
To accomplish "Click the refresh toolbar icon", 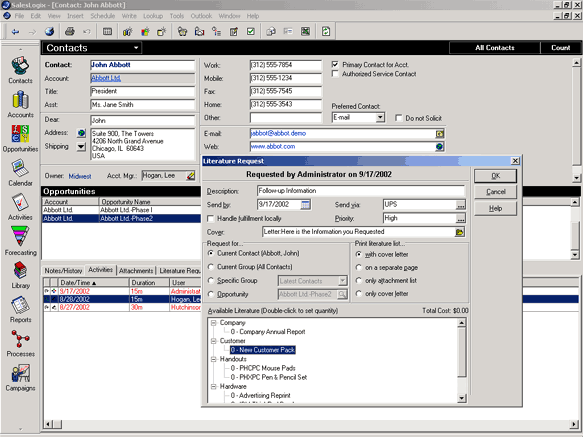I will tap(326, 32).
